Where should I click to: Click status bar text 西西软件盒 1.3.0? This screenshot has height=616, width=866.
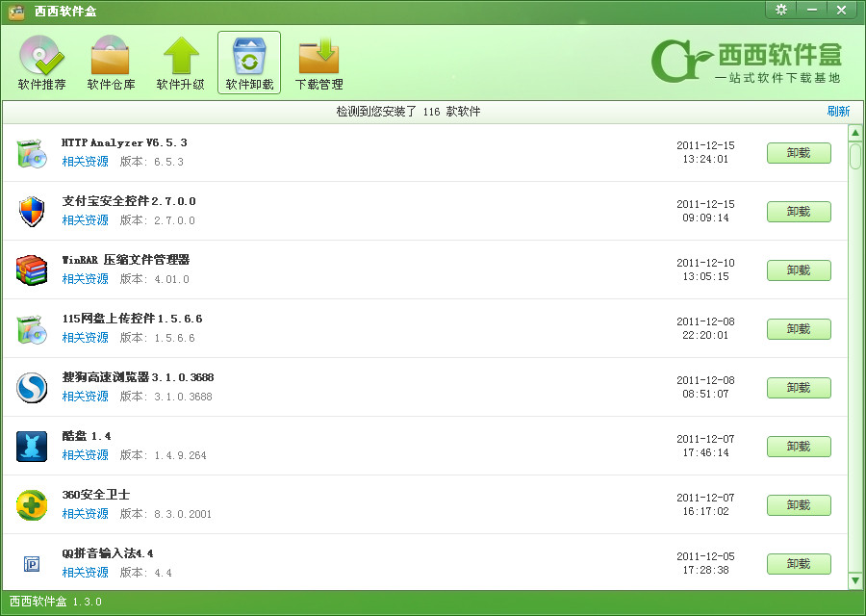tap(56, 602)
